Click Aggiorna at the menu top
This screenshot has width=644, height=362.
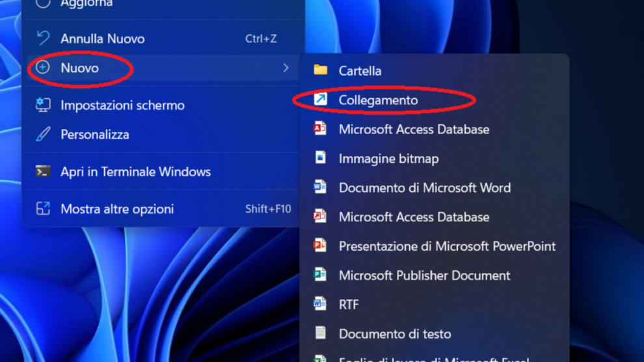(86, 4)
